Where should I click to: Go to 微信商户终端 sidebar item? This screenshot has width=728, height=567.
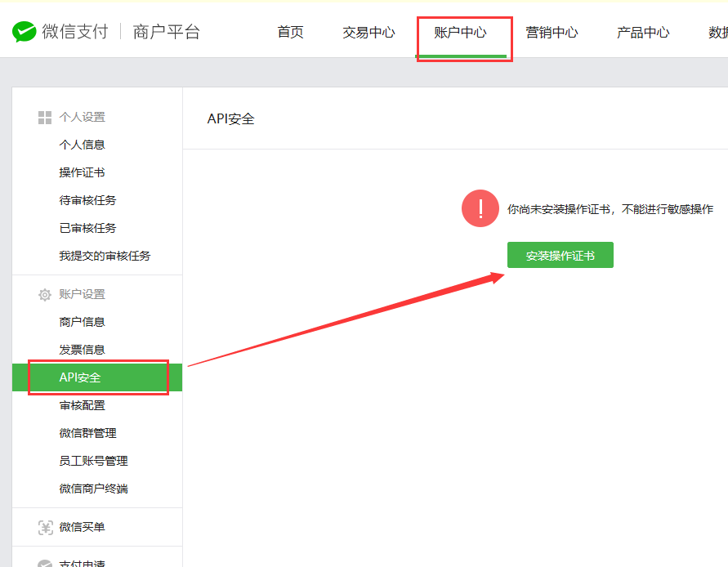(x=93, y=489)
